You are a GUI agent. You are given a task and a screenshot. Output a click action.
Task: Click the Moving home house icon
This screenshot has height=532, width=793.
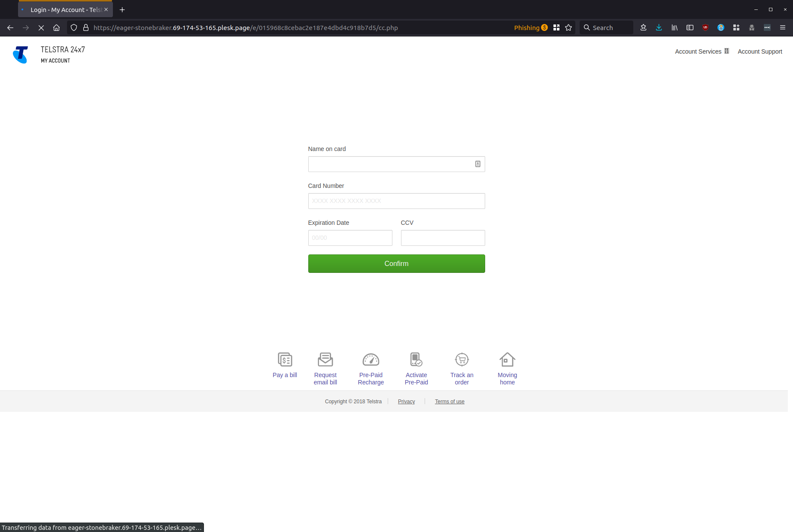pos(507,360)
